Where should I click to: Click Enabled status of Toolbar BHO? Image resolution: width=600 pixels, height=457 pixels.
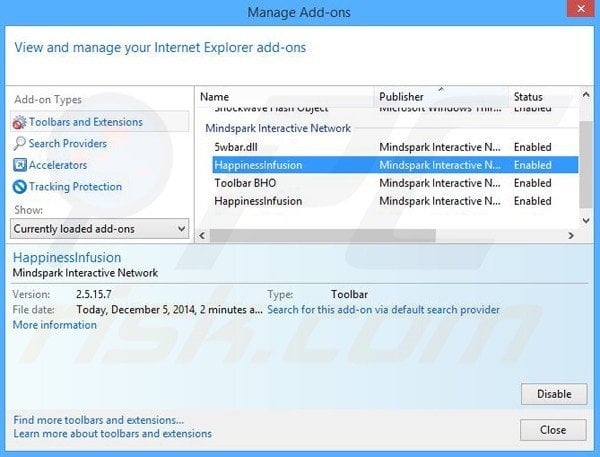(532, 183)
